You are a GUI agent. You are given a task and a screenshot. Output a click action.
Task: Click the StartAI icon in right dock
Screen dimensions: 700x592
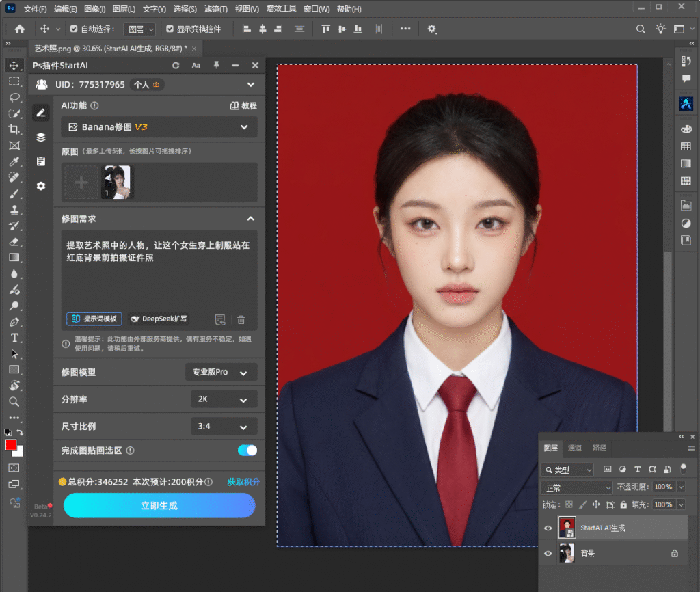[686, 104]
